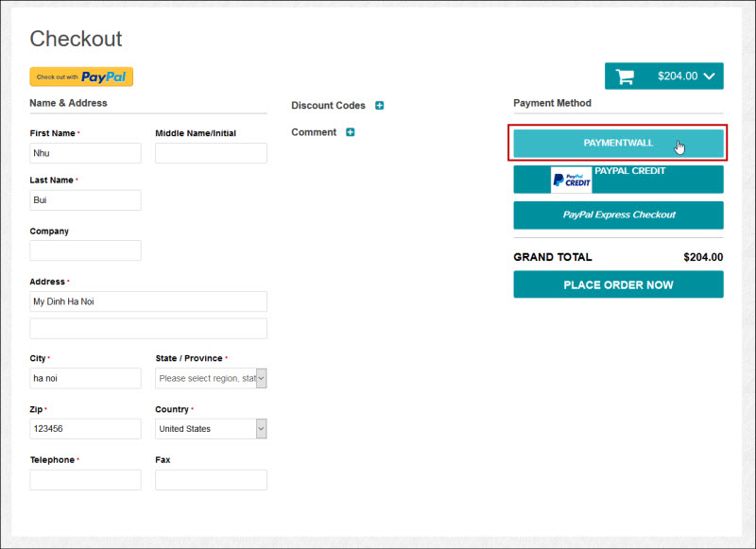Viewport: 756px width, 549px height.
Task: Click the Middle Name/Initial input field
Action: tap(211, 153)
